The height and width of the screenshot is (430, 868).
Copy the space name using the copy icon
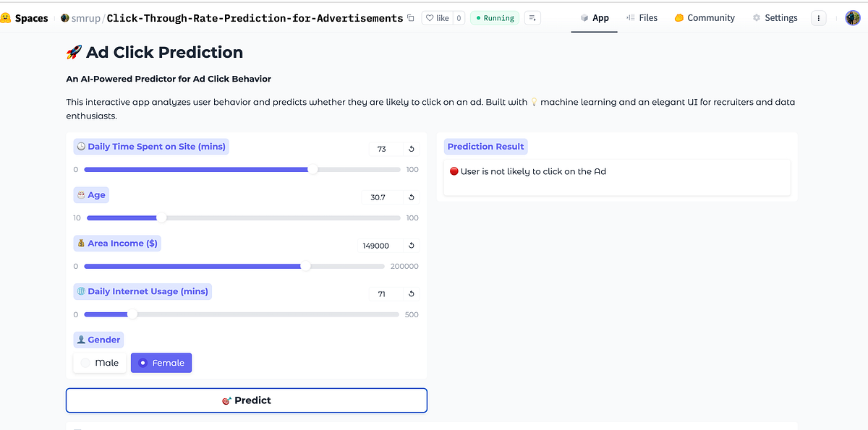point(410,17)
